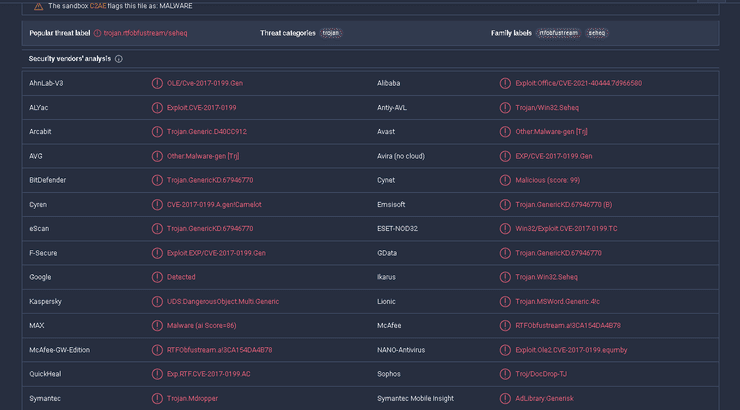The image size is (740, 410).
Task: Click the alert icon in Symantec row
Action: [157, 399]
